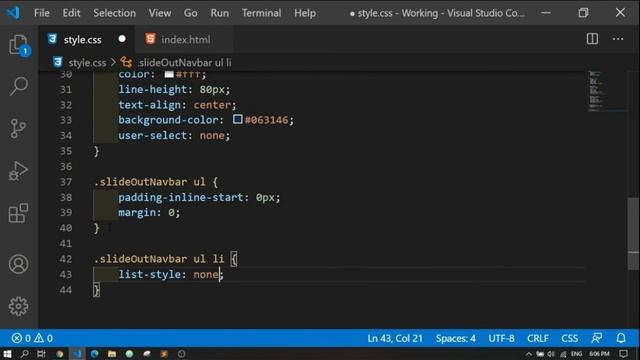The image size is (640, 360).
Task: Change the UTF-8 encoding
Action: pyautogui.click(x=501, y=338)
